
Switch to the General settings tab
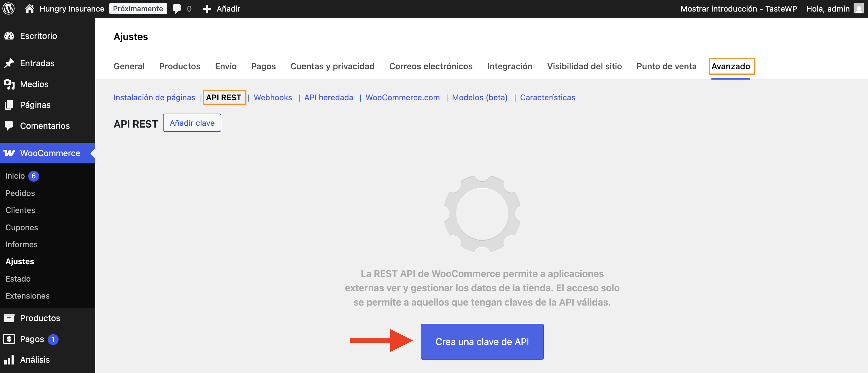point(129,66)
